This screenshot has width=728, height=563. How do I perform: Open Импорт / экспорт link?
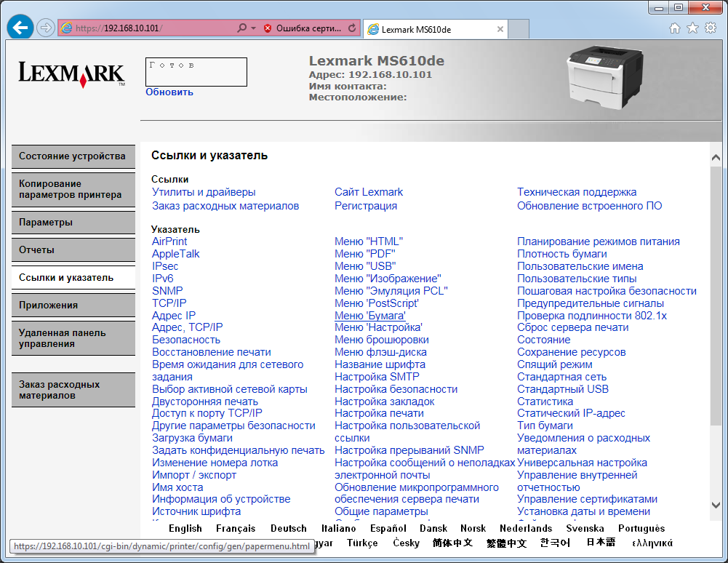coord(194,475)
